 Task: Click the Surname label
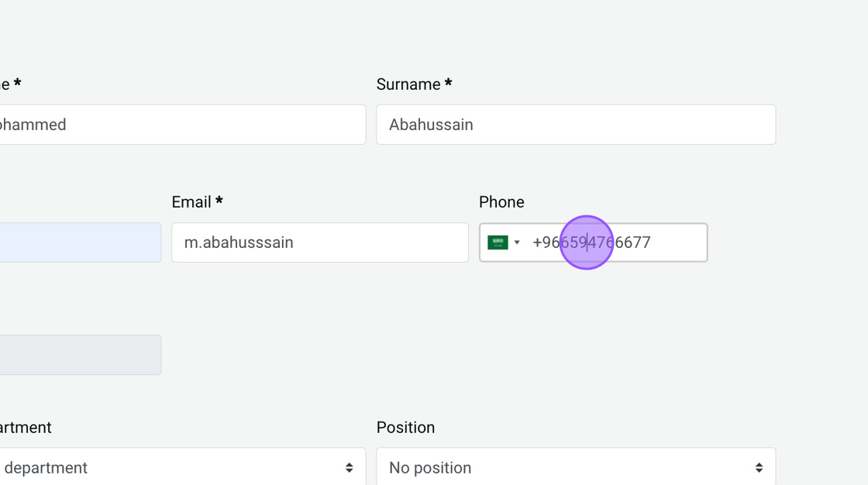pos(408,84)
